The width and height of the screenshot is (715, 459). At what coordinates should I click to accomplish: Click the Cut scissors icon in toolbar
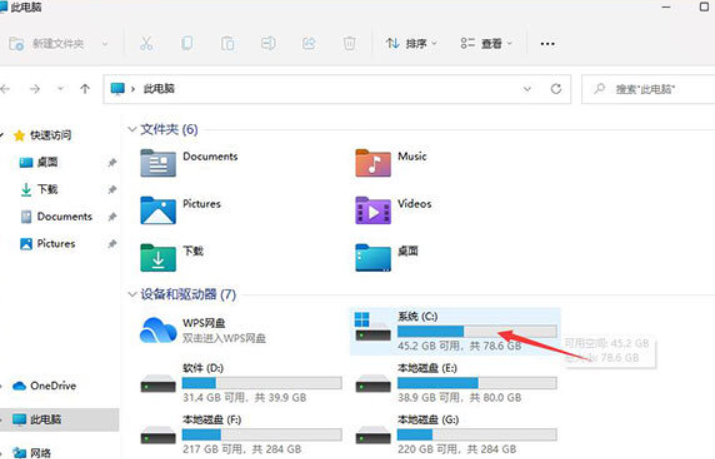click(146, 43)
